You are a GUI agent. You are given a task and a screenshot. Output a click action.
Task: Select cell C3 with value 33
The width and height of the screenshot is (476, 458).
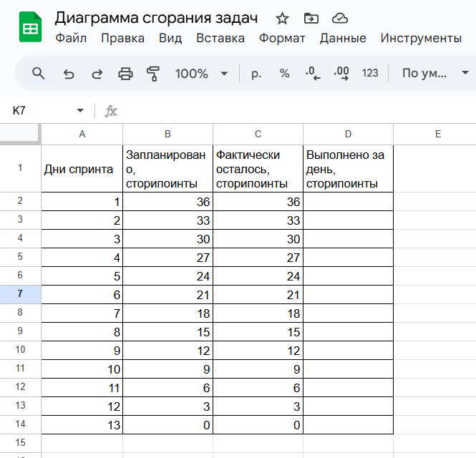[x=258, y=220]
